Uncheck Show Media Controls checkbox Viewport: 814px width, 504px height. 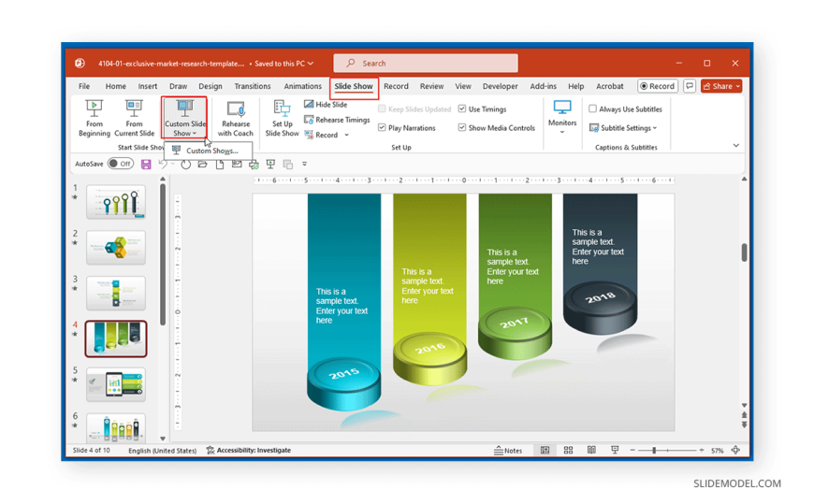pyautogui.click(x=462, y=128)
